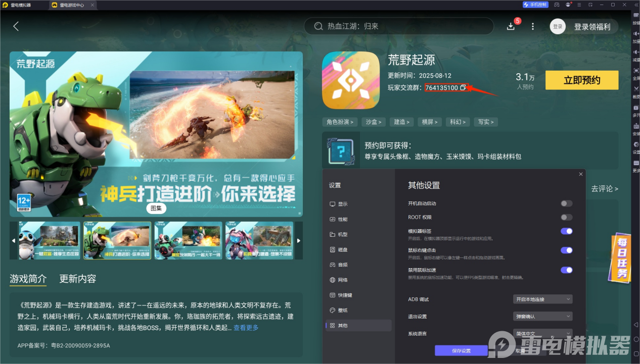Image resolution: width=640 pixels, height=364 pixels.
Task: Select the penguin character screenshot thumbnail
Action: [50, 241]
